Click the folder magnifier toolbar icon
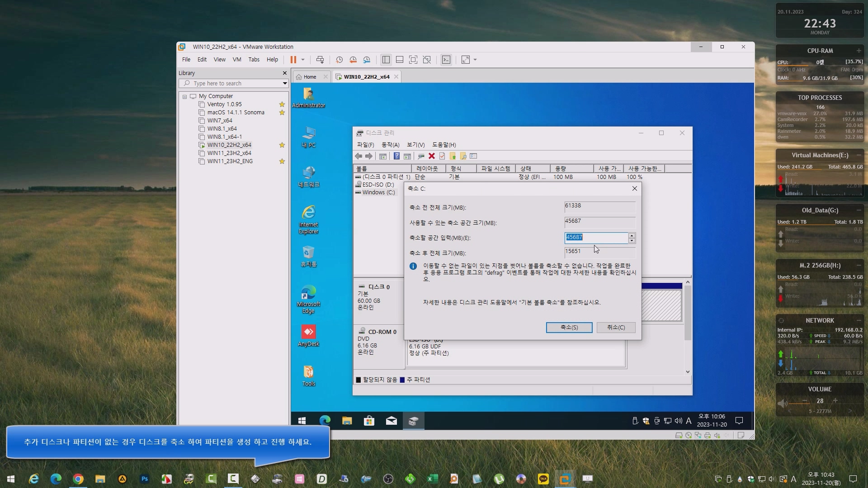Screen dimensions: 868x488 click(x=463, y=156)
